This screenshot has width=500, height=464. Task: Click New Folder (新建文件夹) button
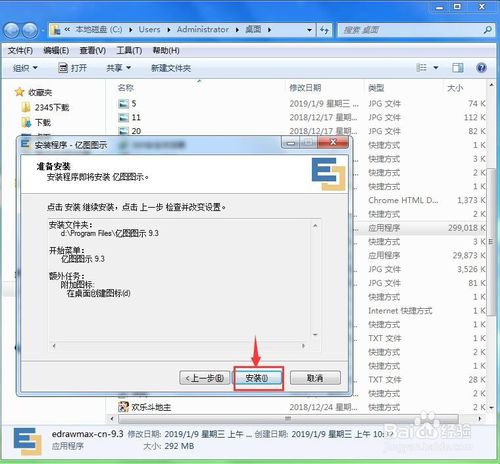coord(171,68)
